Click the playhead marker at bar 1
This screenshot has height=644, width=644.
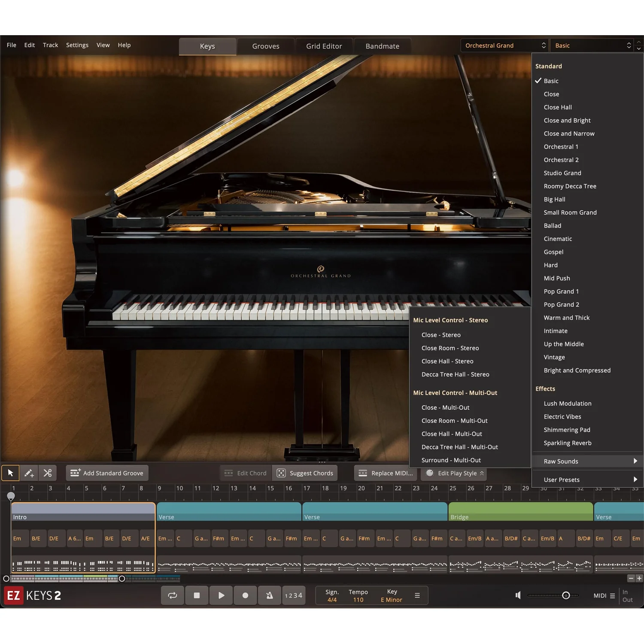click(11, 496)
